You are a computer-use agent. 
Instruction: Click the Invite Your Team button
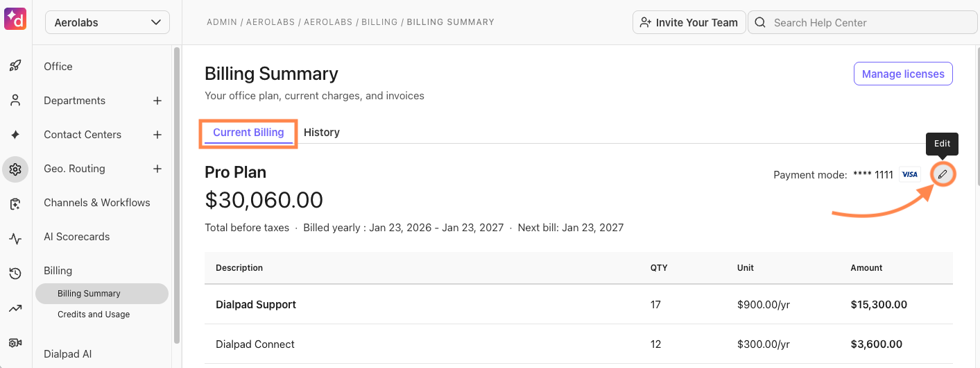click(x=689, y=22)
